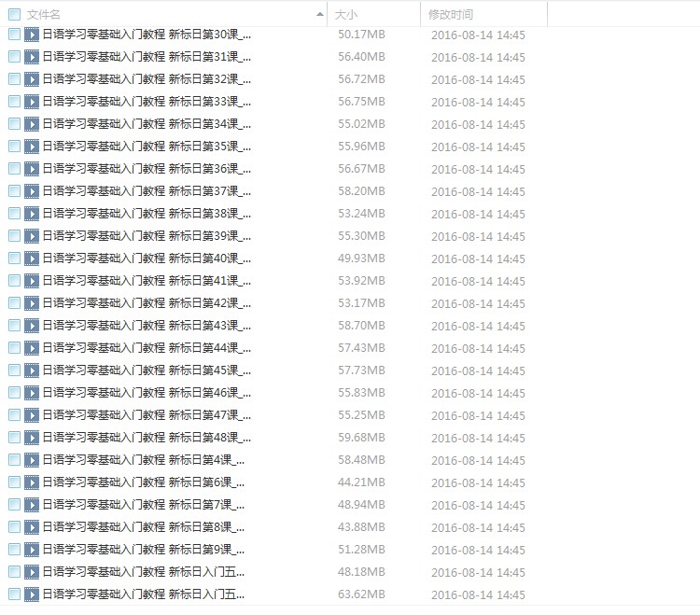The width and height of the screenshot is (700, 615).
Task: Select the 44.21MB size cell for 第6课
Action: click(x=361, y=482)
